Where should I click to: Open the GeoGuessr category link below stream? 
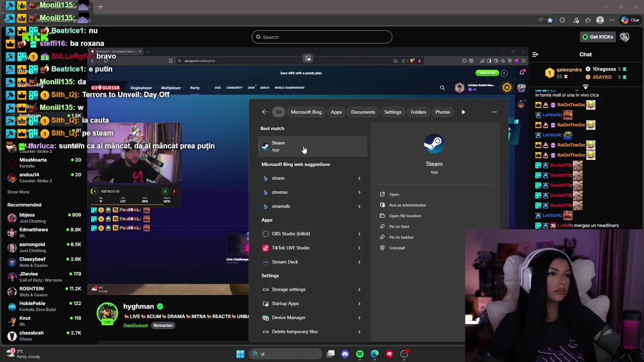[x=136, y=325]
